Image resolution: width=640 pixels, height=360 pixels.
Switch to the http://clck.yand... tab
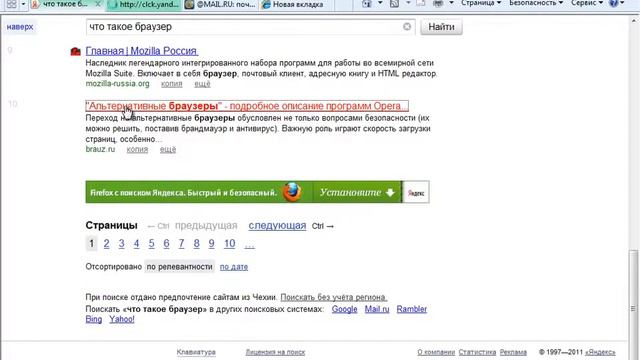pos(144,4)
